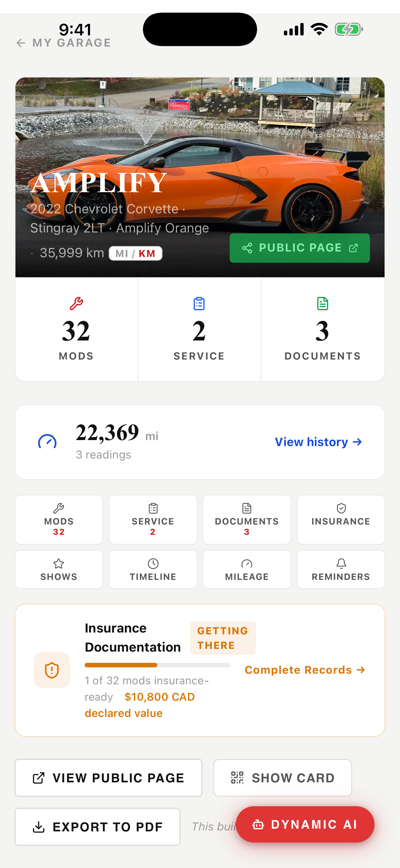
Task: Tap the blue speedometer mileage icon
Action: coord(47,442)
